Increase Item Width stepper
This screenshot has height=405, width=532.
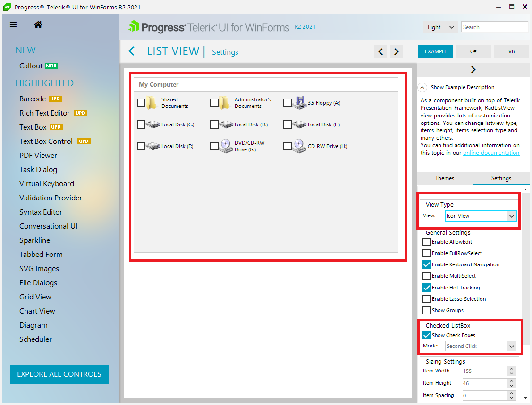(x=512, y=369)
